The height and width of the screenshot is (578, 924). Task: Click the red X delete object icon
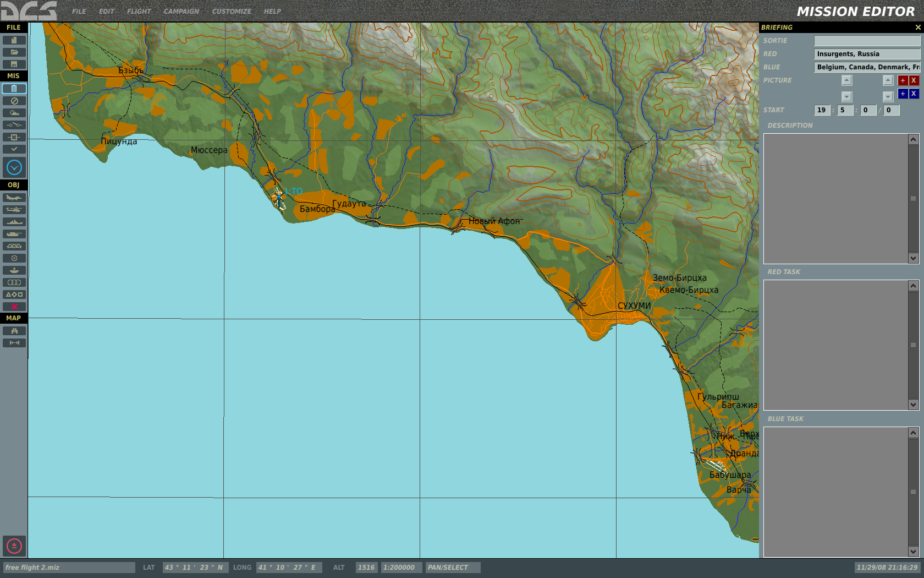14,307
